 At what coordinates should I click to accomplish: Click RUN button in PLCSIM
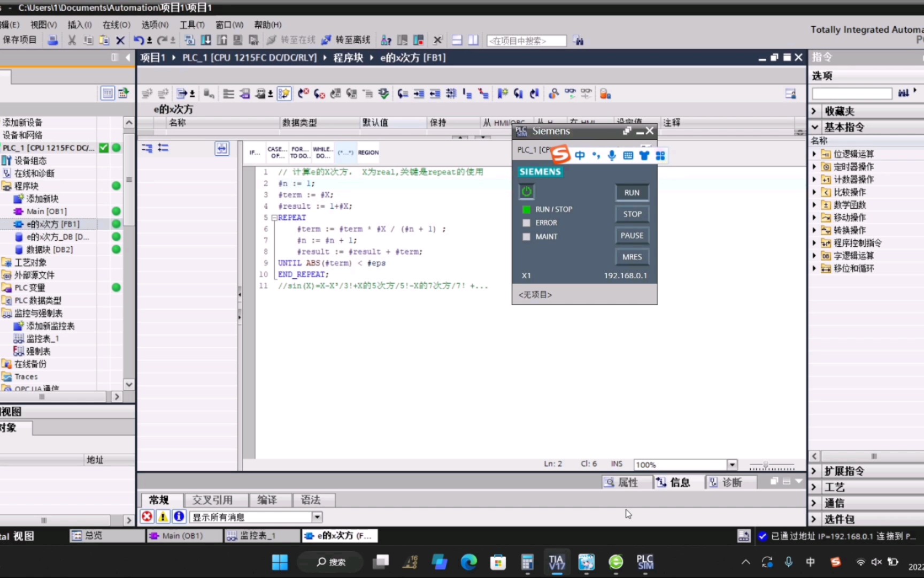tap(632, 193)
